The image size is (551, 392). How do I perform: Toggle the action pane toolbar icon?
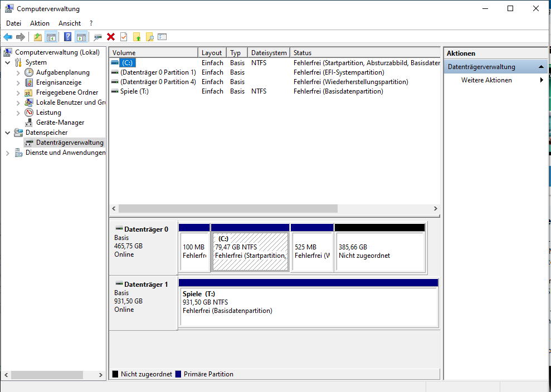click(81, 37)
